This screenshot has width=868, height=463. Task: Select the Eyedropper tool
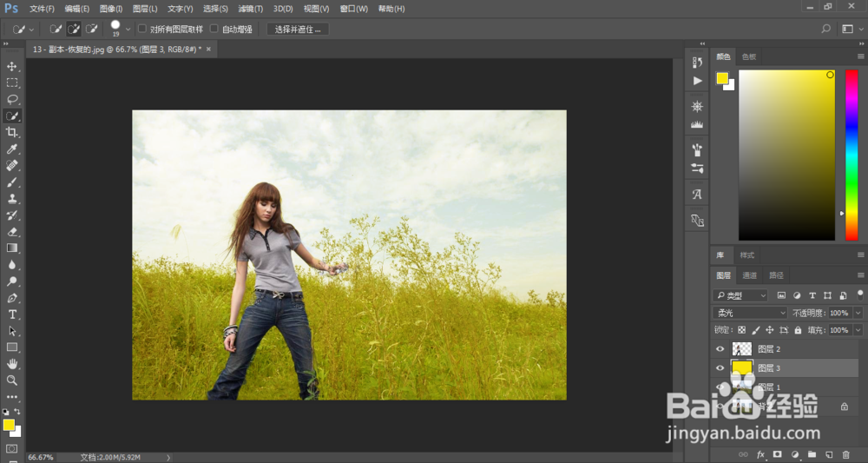(x=11, y=149)
